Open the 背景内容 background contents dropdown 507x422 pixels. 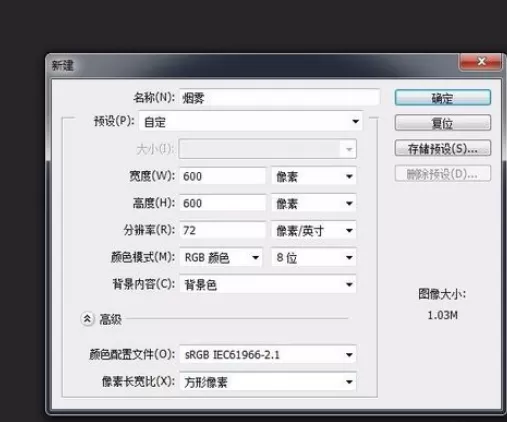click(x=268, y=284)
